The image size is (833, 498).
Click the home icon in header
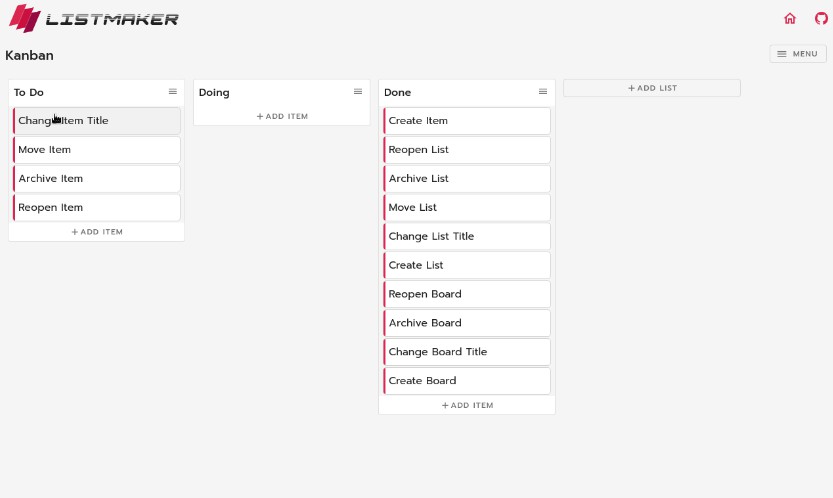pyautogui.click(x=790, y=18)
